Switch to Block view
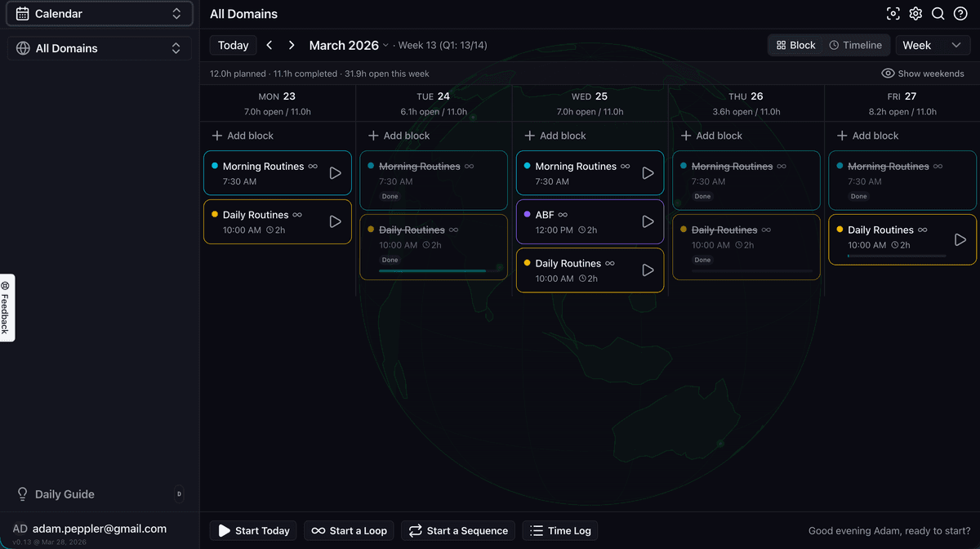Image resolution: width=980 pixels, height=549 pixels. click(x=795, y=46)
